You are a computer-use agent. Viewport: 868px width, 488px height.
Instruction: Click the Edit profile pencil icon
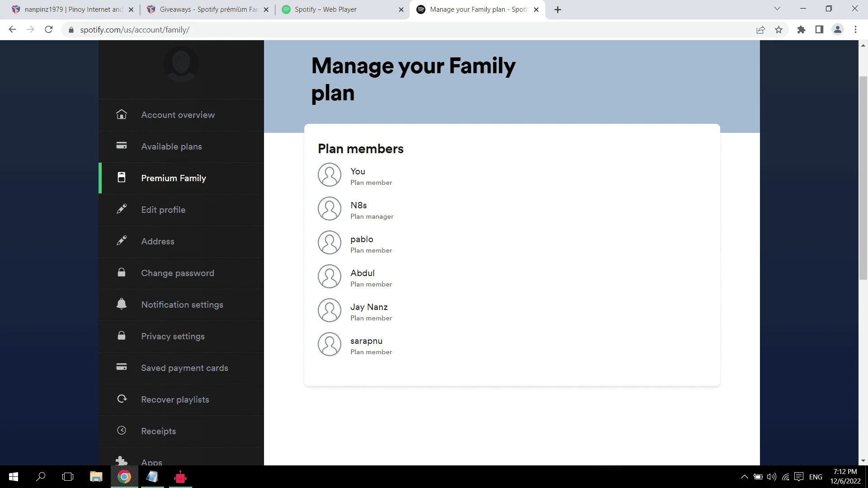click(122, 209)
